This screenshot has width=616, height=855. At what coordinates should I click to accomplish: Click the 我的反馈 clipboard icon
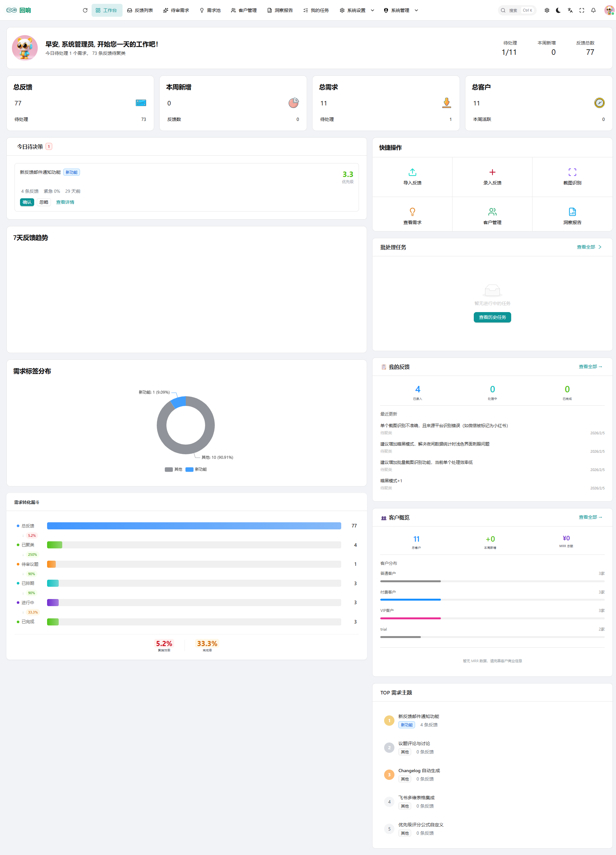[x=384, y=367]
